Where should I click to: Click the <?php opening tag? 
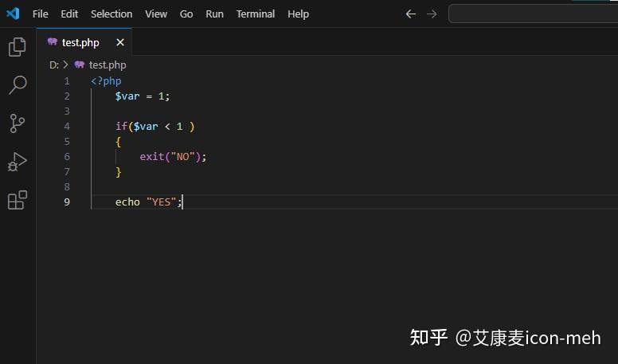[106, 81]
